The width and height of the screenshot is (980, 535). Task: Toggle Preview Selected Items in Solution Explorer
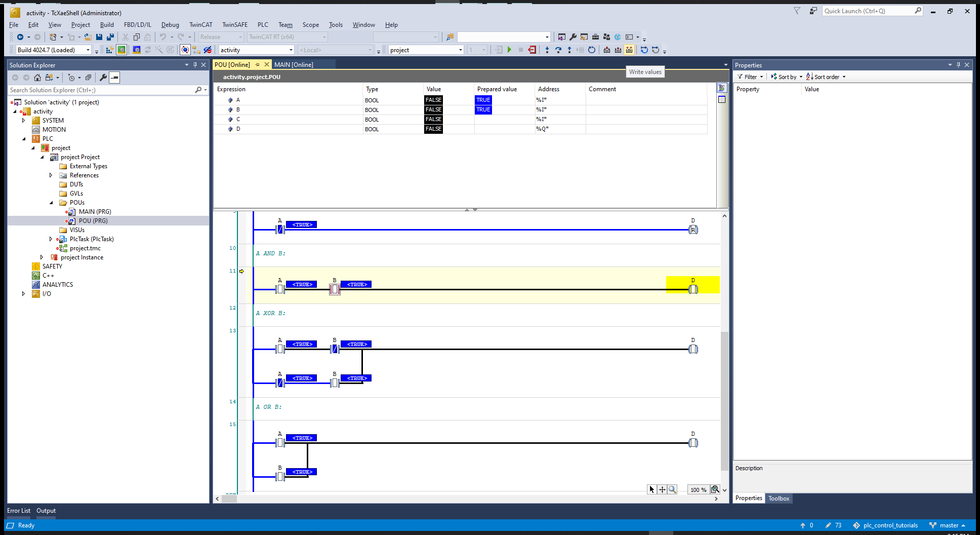pos(115,78)
